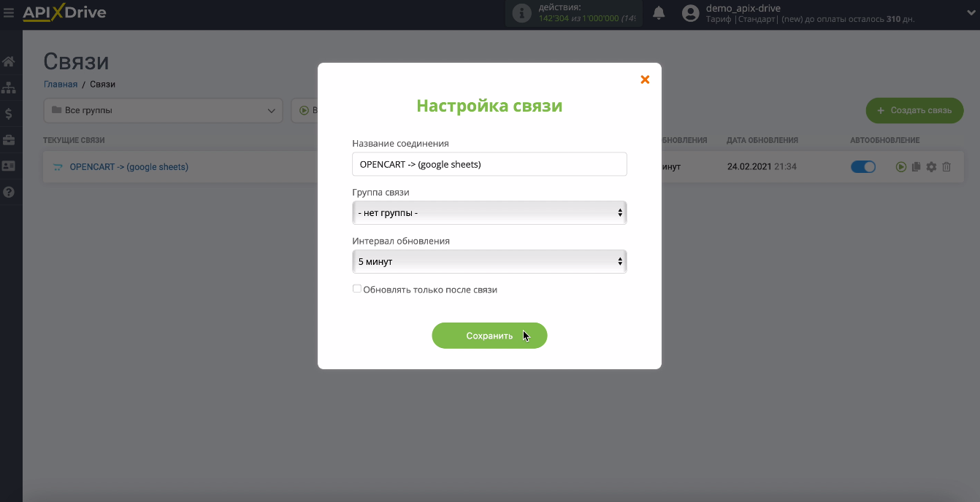Click the date 24.02.2021 21:34

[762, 167]
